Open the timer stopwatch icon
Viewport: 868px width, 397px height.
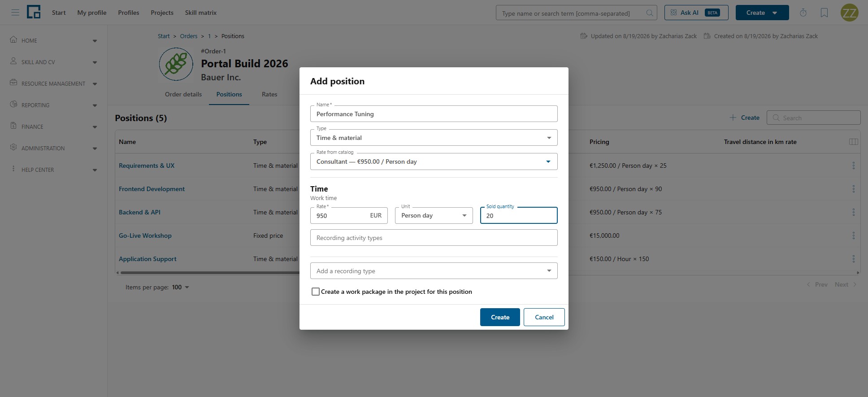pyautogui.click(x=803, y=13)
